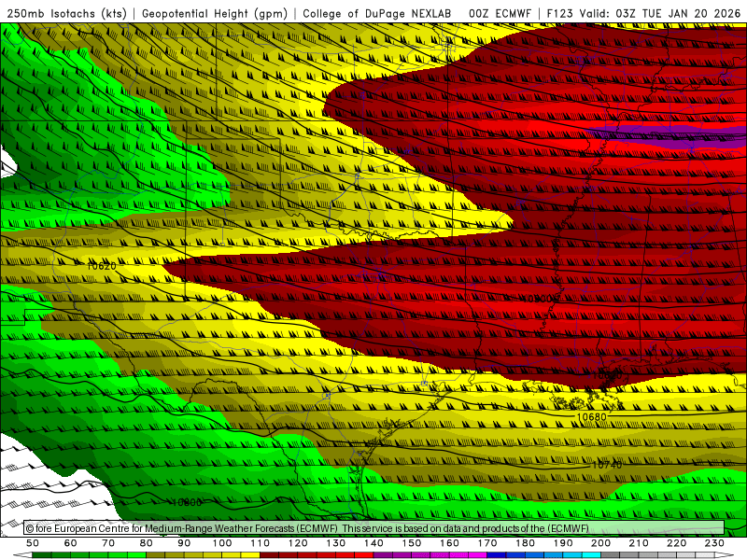This screenshot has width=747, height=560.
Task: Click the 110 knots color bar label
Action: [260, 543]
